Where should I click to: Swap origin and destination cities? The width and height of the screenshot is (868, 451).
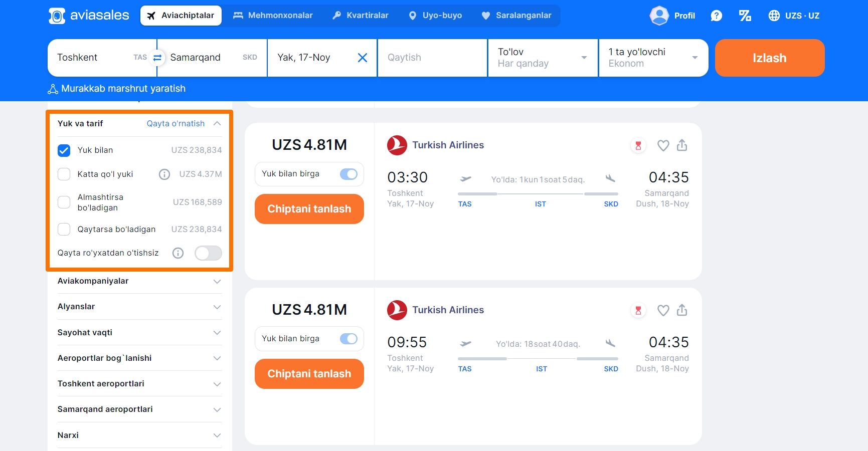coord(157,58)
